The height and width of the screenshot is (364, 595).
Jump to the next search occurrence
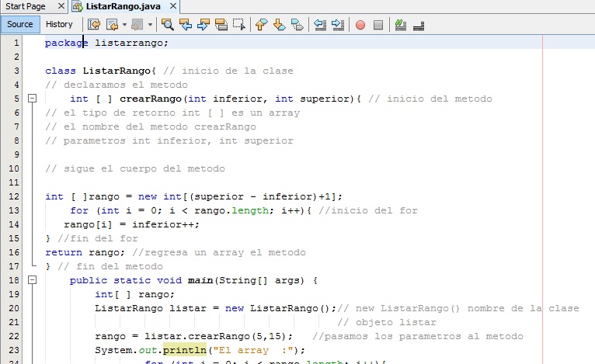coord(204,24)
